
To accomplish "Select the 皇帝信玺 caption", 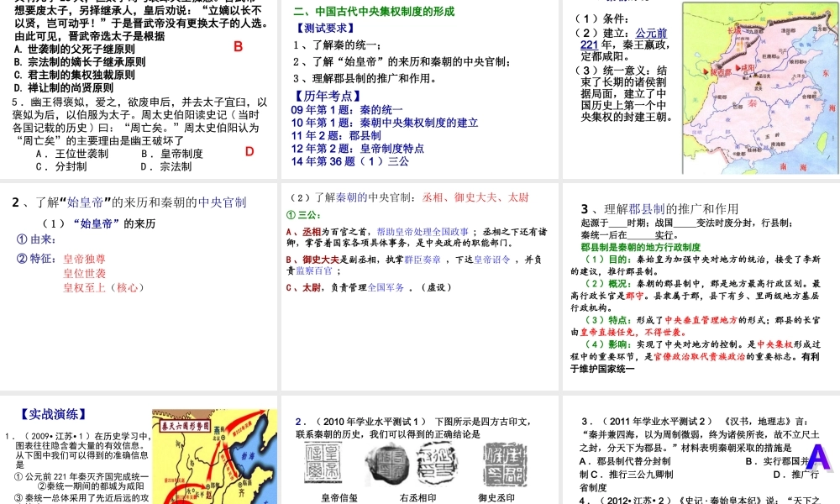I will click(339, 497).
